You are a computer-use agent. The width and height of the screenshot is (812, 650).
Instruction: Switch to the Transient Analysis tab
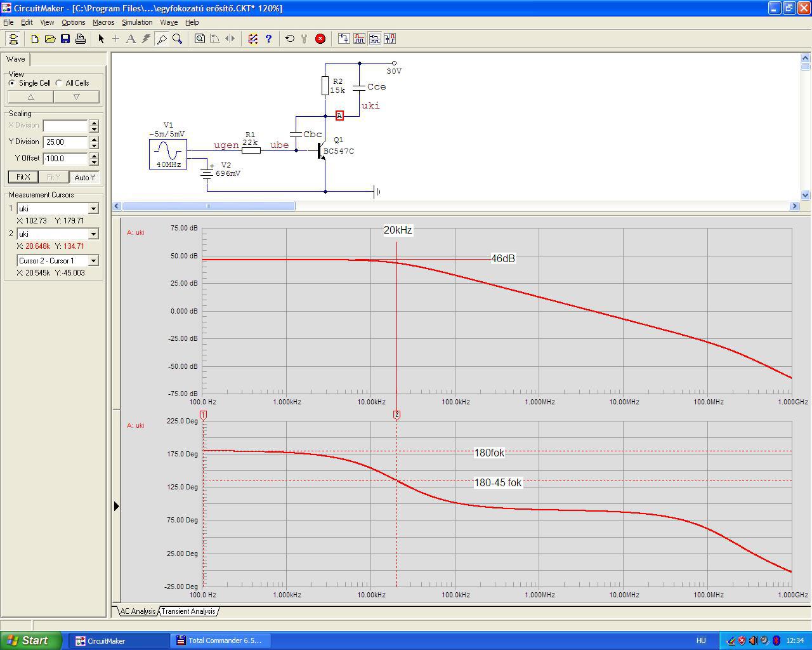click(188, 611)
